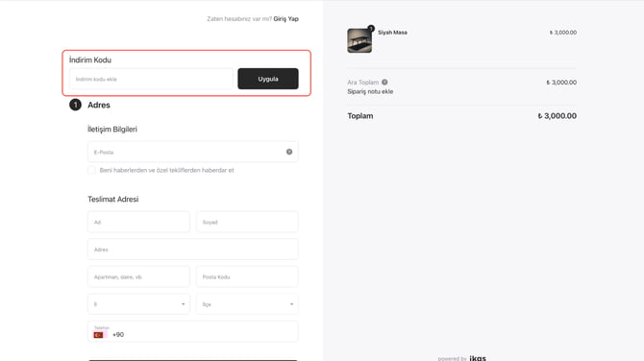The width and height of the screenshot is (644, 361).
Task: Focus the İndirim kodu ekle input
Action: pyautogui.click(x=151, y=79)
